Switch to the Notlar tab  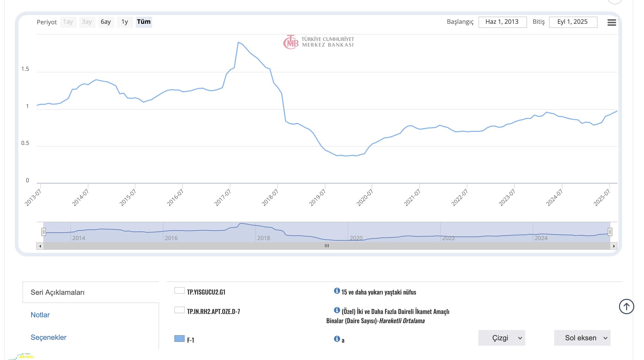pos(40,315)
